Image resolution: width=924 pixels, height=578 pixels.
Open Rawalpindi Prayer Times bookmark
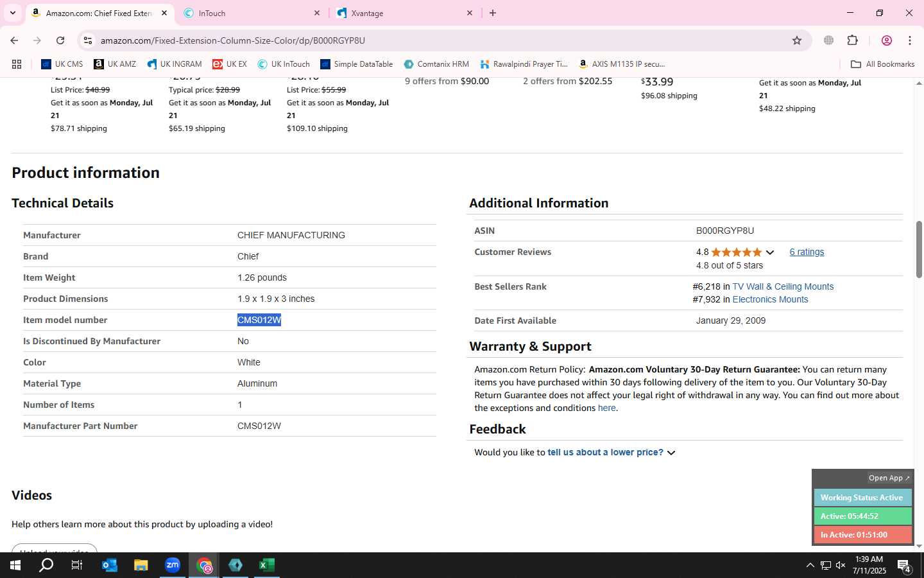click(x=524, y=64)
